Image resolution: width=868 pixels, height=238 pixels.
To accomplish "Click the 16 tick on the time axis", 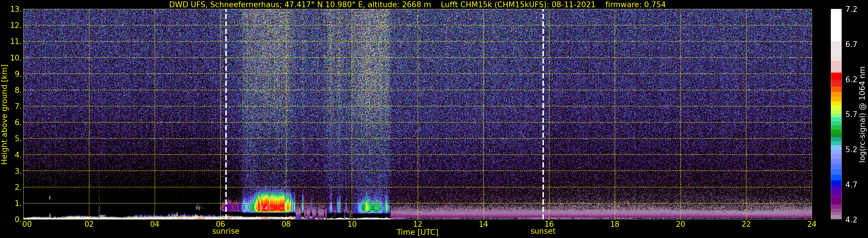I will (x=549, y=224).
